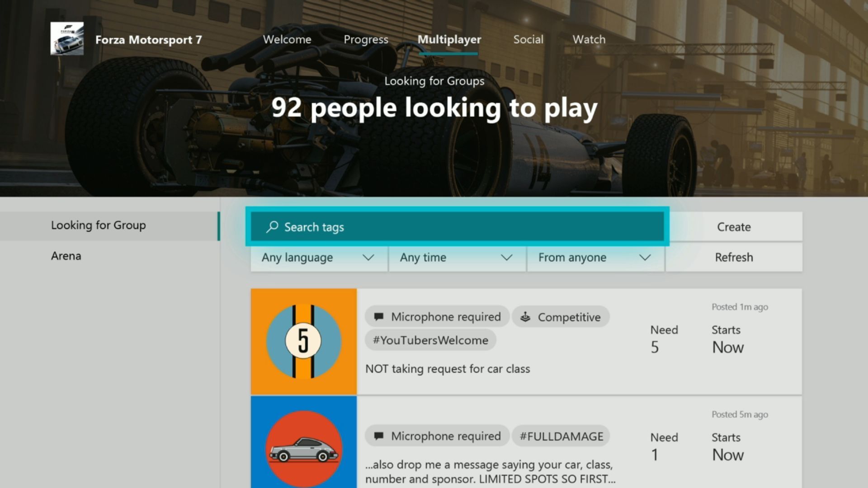
Task: Refresh the group listings
Action: (734, 258)
